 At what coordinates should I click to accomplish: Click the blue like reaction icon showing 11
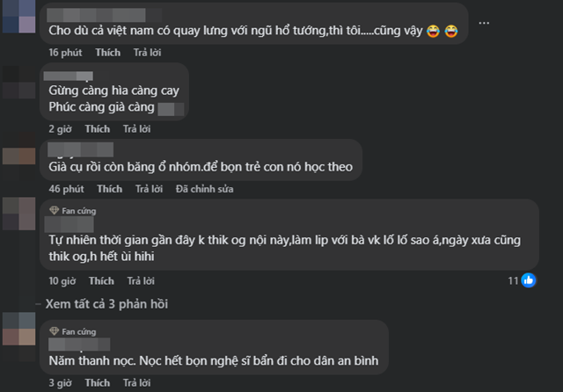[529, 280]
